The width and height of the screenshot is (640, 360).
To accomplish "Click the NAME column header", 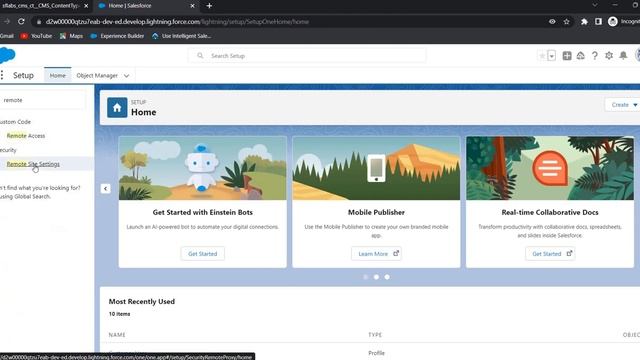I will (117, 335).
